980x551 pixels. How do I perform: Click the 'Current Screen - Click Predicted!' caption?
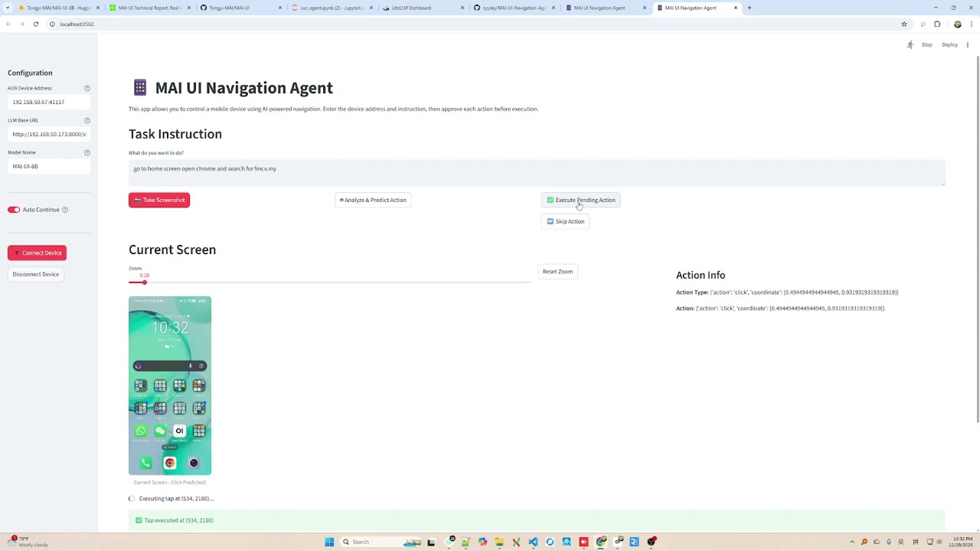click(x=170, y=482)
